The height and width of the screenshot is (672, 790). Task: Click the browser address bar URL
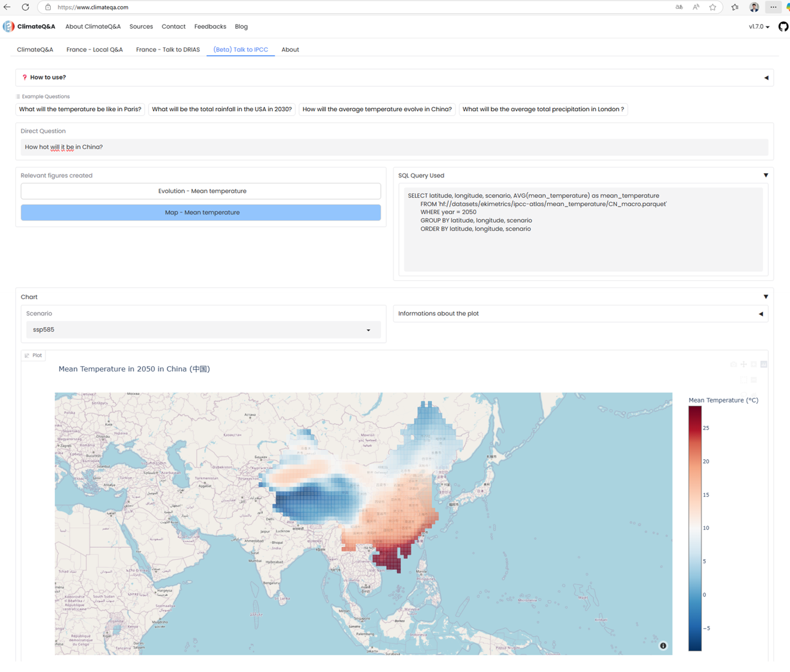point(93,7)
